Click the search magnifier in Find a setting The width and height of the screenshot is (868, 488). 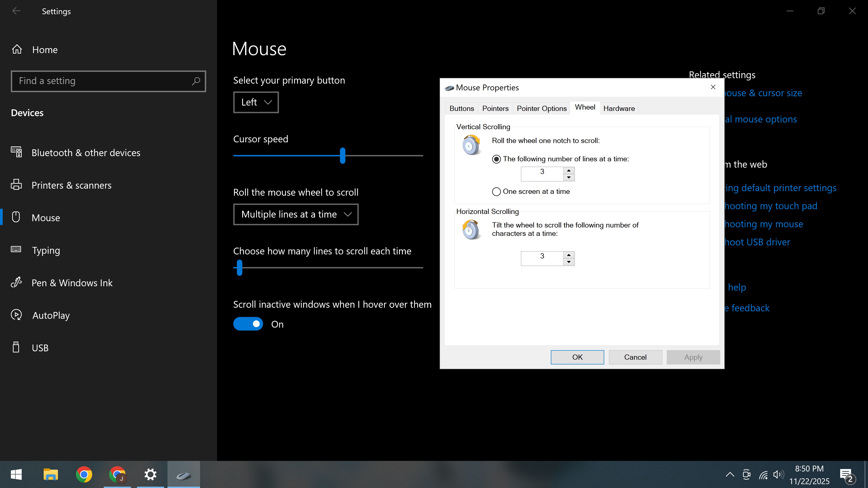pyautogui.click(x=196, y=81)
